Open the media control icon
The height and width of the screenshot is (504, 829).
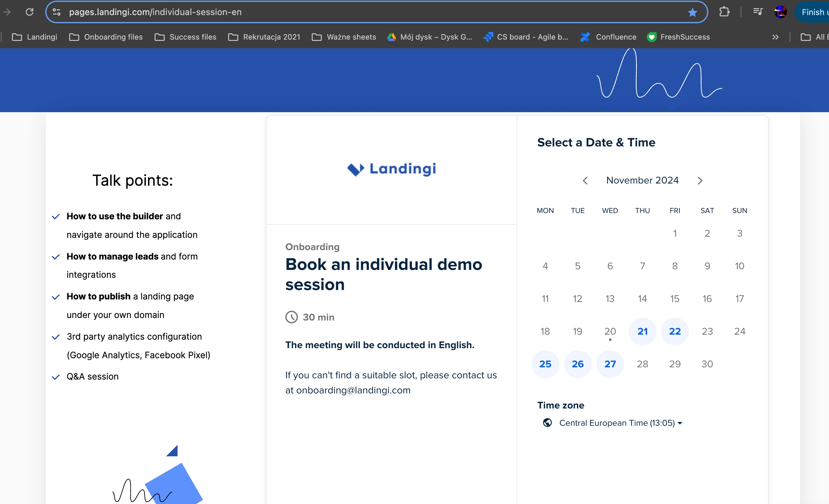coord(758,12)
